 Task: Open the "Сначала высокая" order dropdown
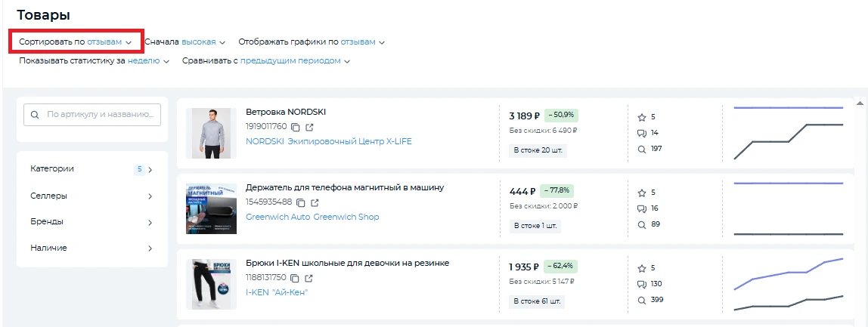coord(185,42)
